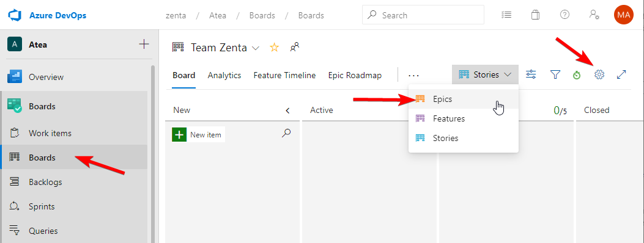Collapse the New column chevron
Screen dimensions: 644x243
pos(287,111)
